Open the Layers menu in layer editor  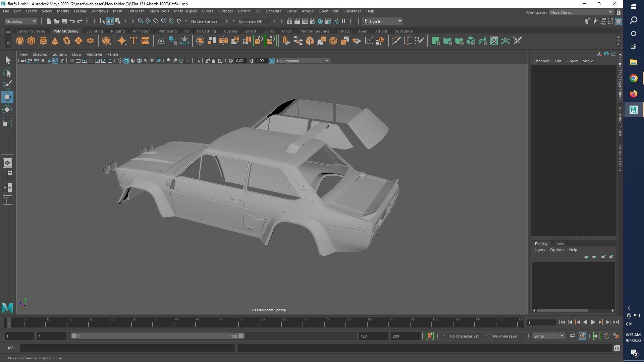coord(540,250)
